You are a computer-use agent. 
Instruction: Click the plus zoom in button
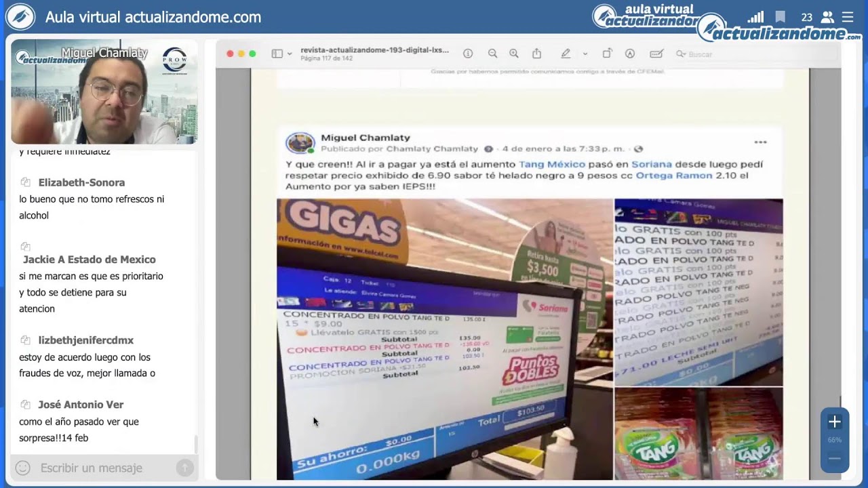coord(834,422)
